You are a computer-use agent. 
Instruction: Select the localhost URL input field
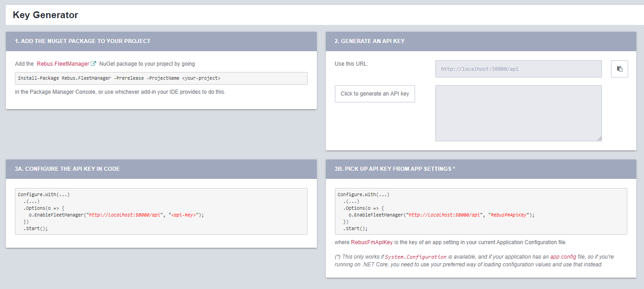click(519, 69)
